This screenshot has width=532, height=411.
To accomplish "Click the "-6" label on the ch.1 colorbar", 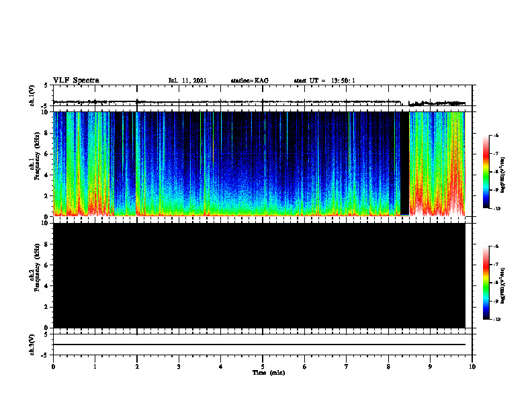I will (x=496, y=136).
